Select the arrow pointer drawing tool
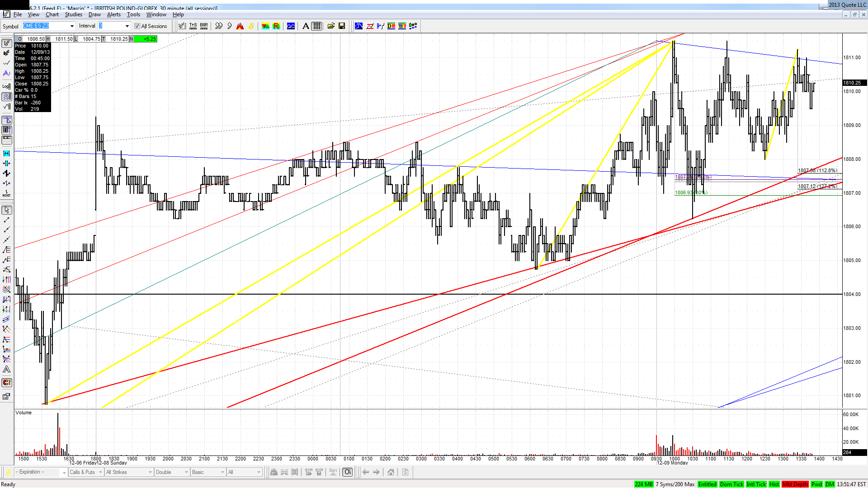Viewport: 868px width, 488px height. [x=7, y=210]
